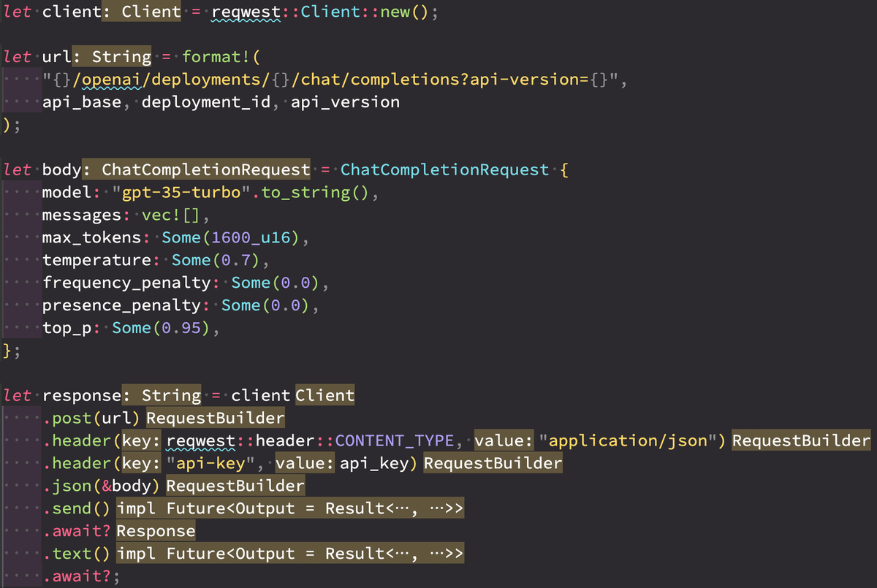Select the Response inlay hint after await?
The width and height of the screenshot is (877, 588).
[x=156, y=530]
